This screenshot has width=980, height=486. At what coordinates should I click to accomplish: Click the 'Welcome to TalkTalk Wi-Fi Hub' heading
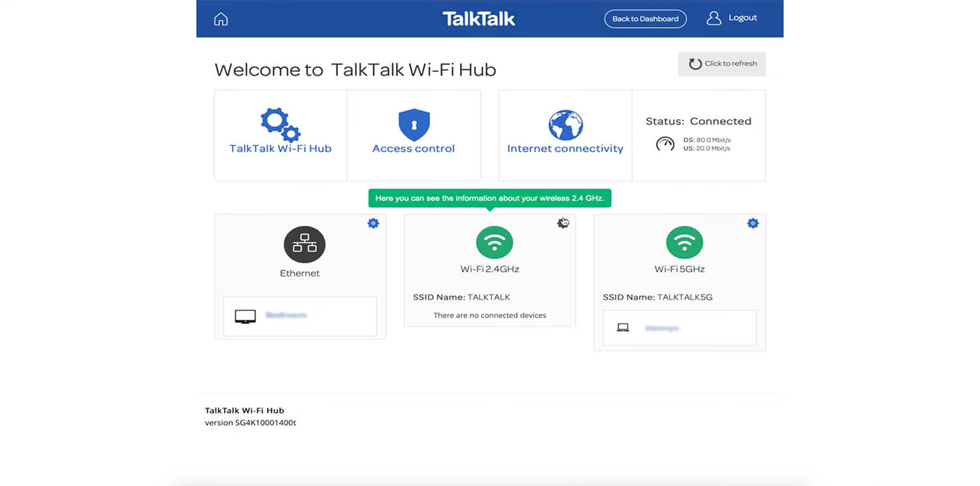tap(355, 70)
